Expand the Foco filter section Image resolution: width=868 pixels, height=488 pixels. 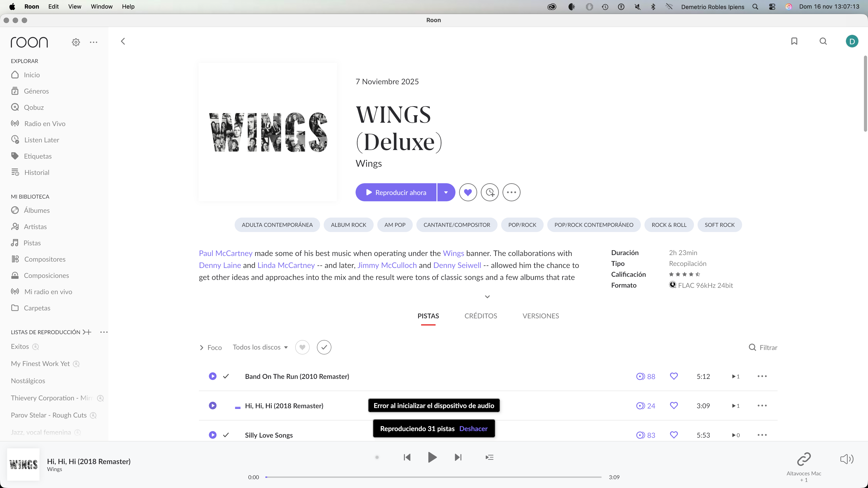pos(211,347)
